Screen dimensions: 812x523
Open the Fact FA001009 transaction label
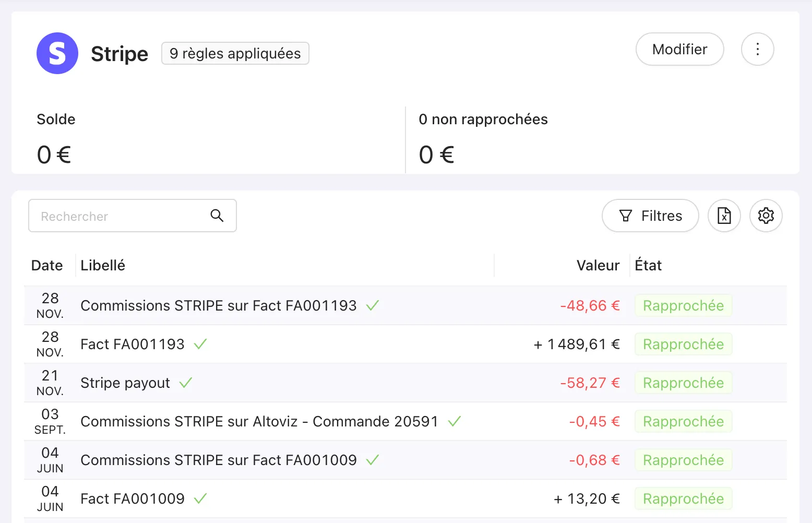pyautogui.click(x=133, y=498)
